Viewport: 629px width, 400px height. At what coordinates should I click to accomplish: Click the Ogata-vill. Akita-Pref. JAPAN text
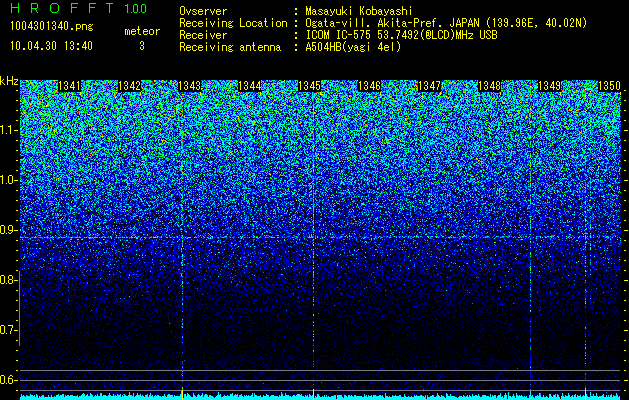[x=446, y=23]
